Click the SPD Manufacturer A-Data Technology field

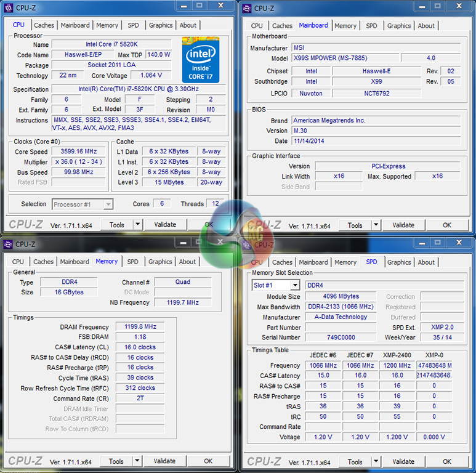(341, 317)
